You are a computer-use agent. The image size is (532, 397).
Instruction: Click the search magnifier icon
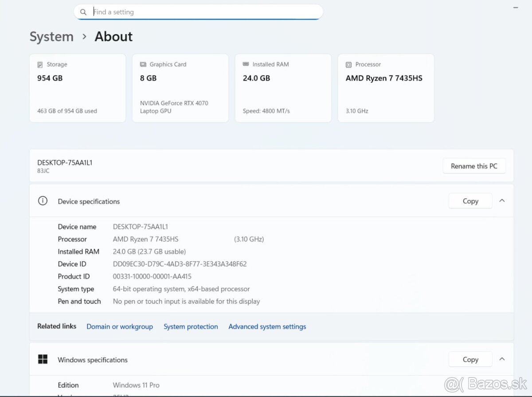click(x=83, y=12)
